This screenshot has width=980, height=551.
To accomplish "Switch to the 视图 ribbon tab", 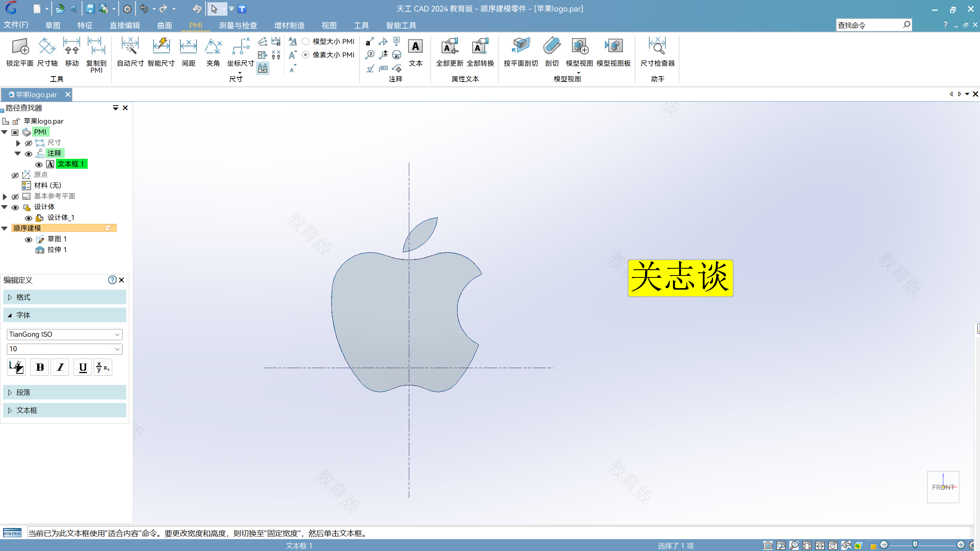I will click(329, 26).
